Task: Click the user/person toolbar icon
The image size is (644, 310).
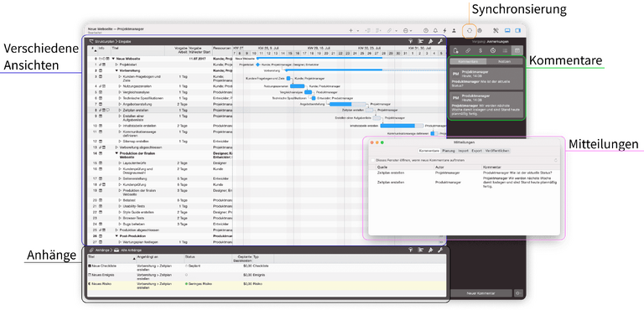Action: tap(454, 30)
